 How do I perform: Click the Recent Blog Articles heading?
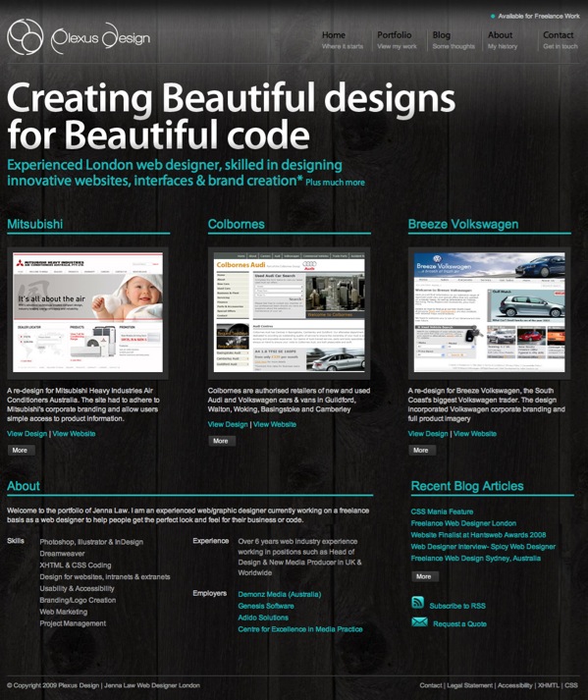coord(467,486)
